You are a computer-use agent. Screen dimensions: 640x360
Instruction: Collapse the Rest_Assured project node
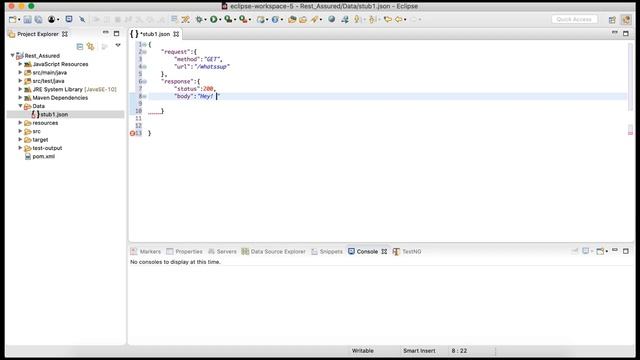click(13, 55)
